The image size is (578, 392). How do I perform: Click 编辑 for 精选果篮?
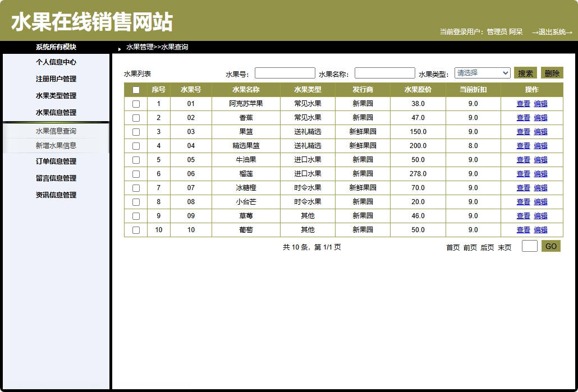tap(540, 146)
